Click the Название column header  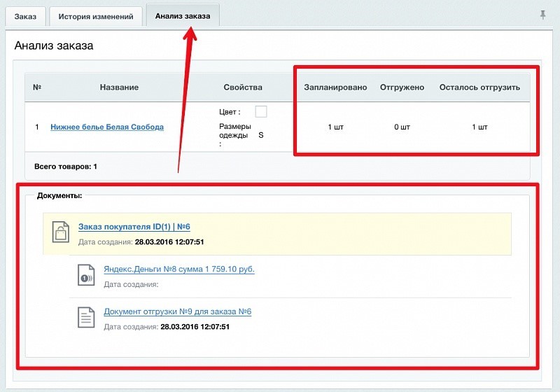pos(119,87)
